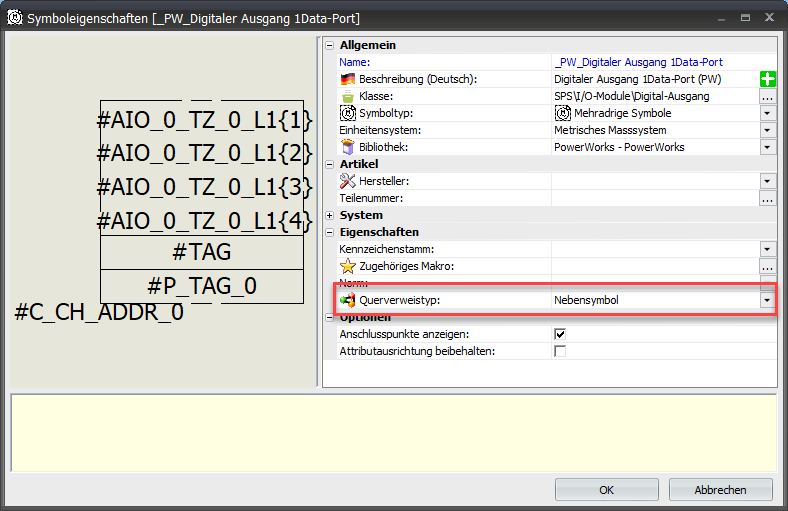
Task: Enable the Attributausrichtung beibehalten checkbox
Action: tap(560, 351)
